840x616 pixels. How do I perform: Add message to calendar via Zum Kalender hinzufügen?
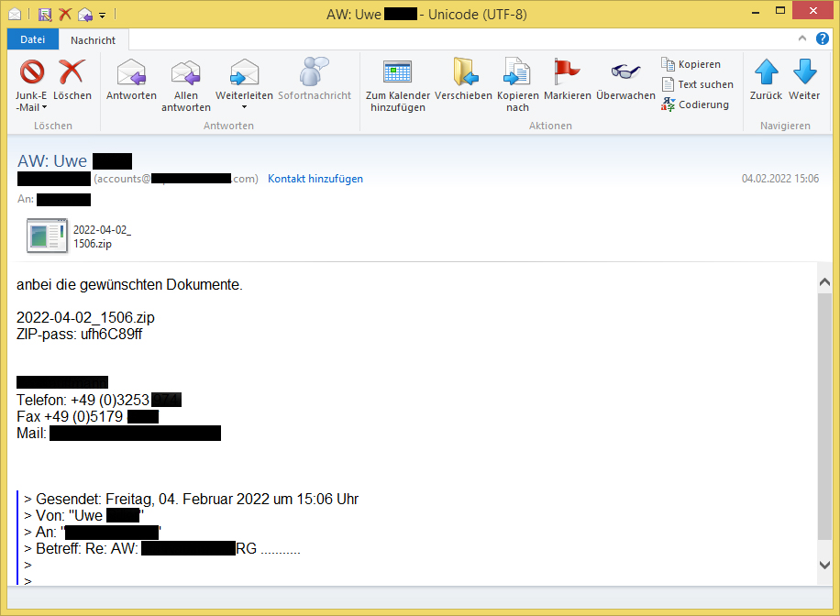click(x=397, y=85)
